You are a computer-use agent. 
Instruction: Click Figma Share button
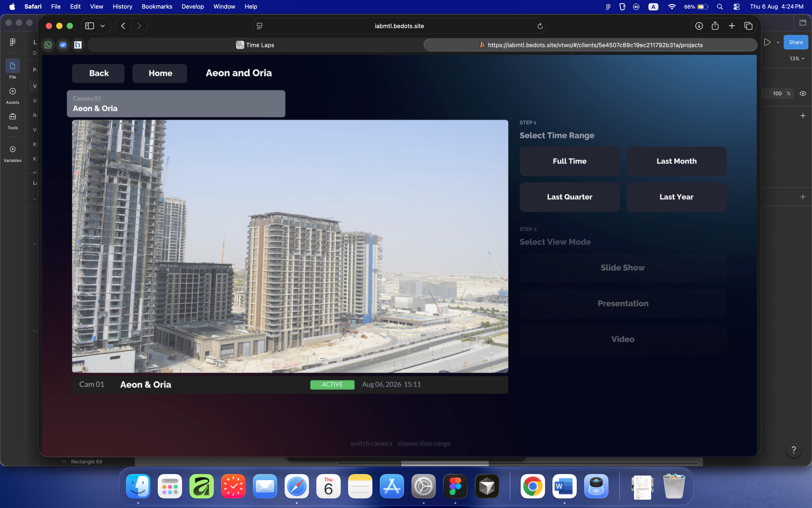795,42
